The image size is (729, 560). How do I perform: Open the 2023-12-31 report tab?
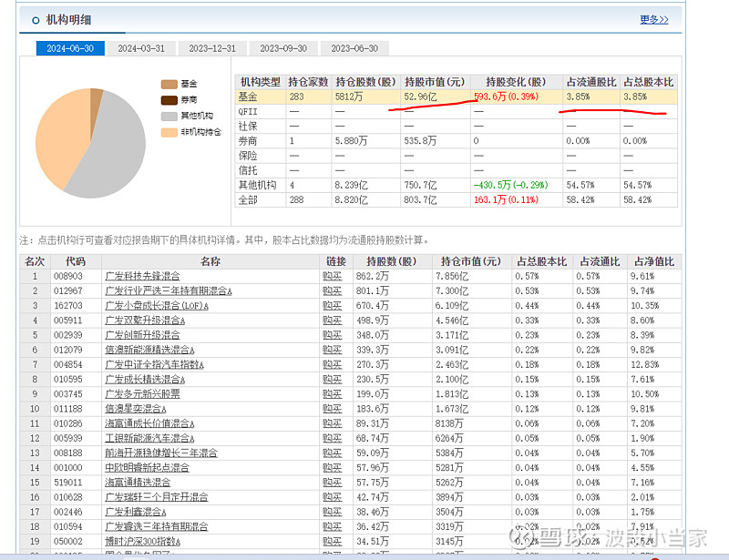pyautogui.click(x=212, y=48)
